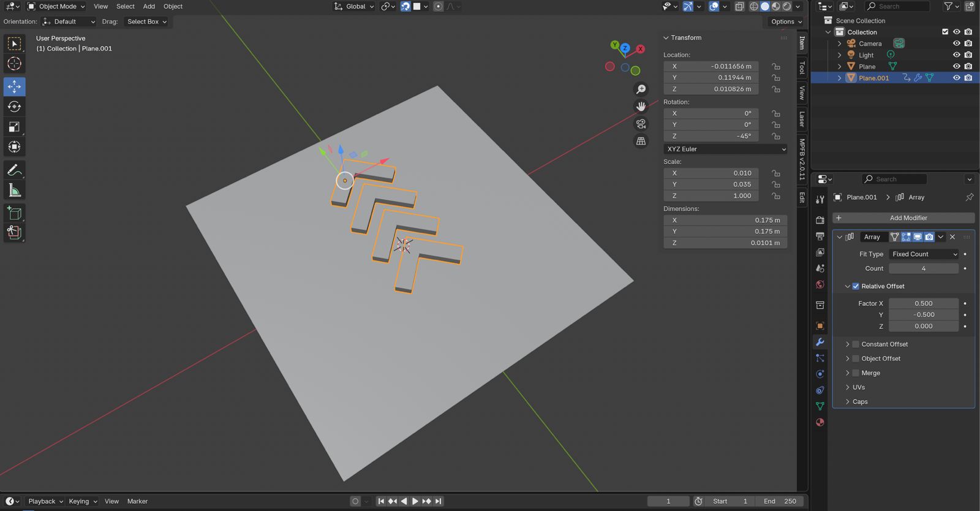Select the Rotate tool in the toolbar
This screenshot has width=980, height=511.
14,107
